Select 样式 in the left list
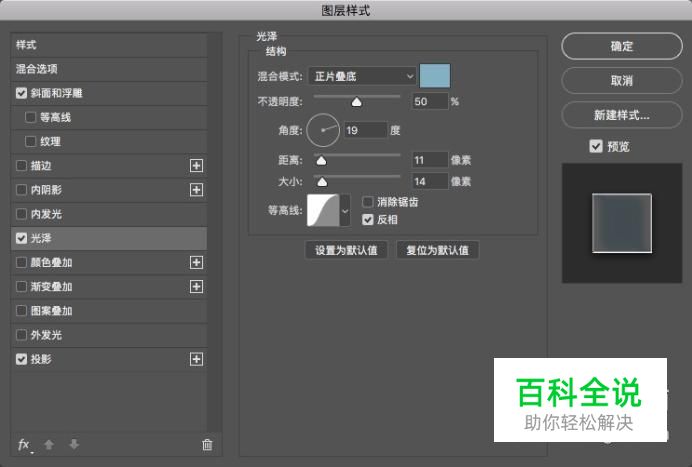The width and height of the screenshot is (692, 467). pos(109,45)
